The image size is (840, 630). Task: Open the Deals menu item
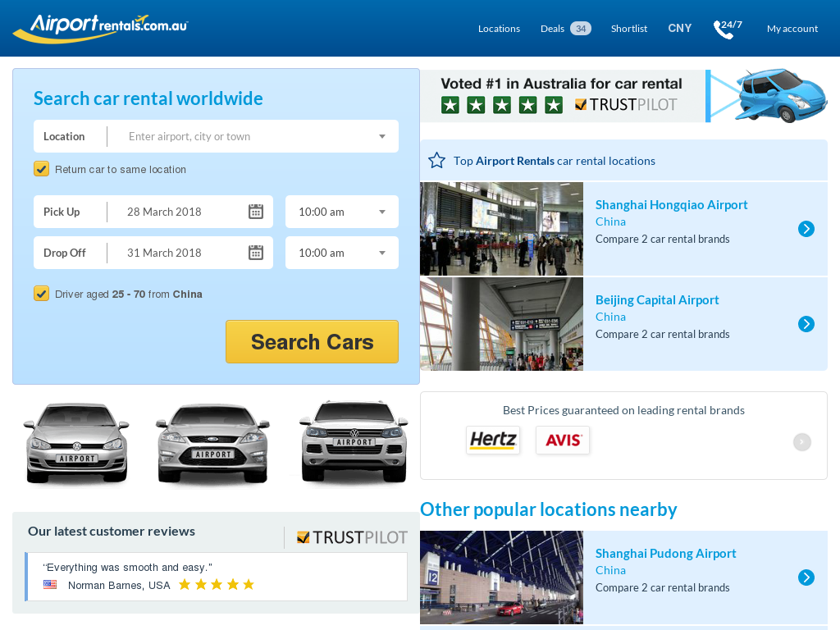coord(552,29)
